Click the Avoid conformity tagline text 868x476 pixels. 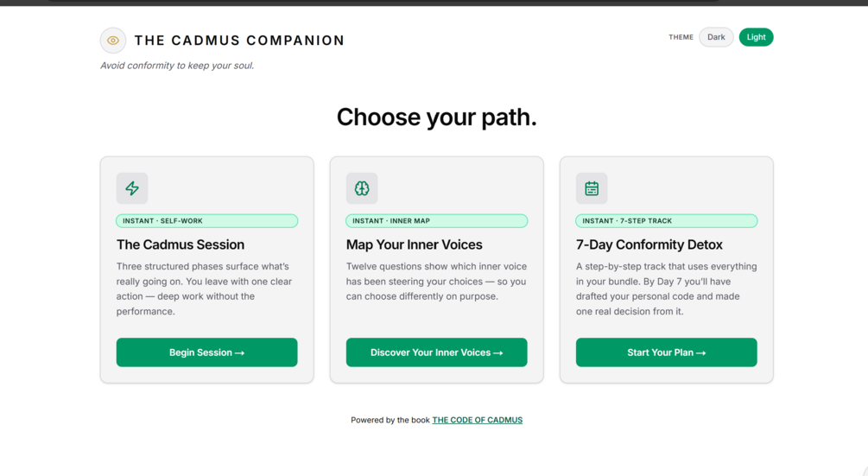coord(177,66)
